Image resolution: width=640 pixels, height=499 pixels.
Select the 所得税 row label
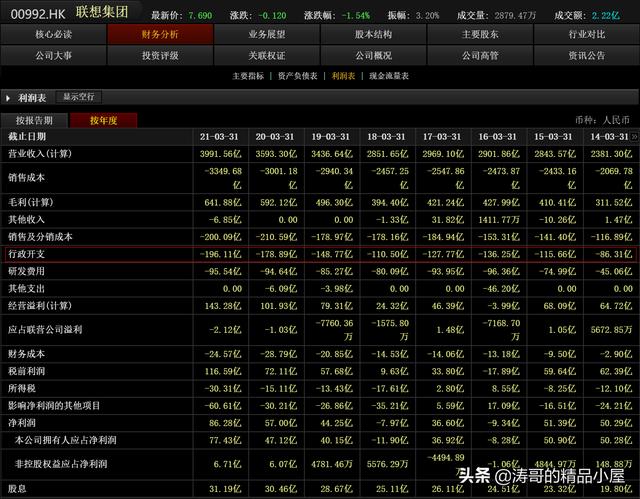22,388
